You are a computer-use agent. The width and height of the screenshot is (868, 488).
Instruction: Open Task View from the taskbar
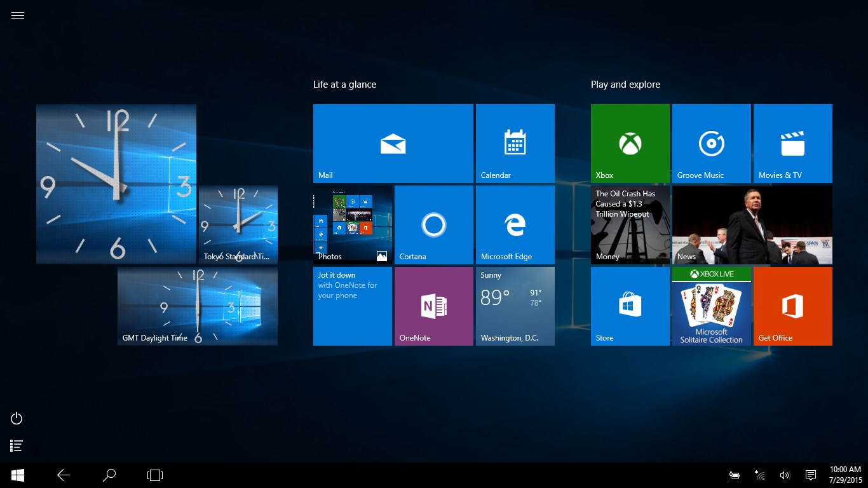click(154, 475)
